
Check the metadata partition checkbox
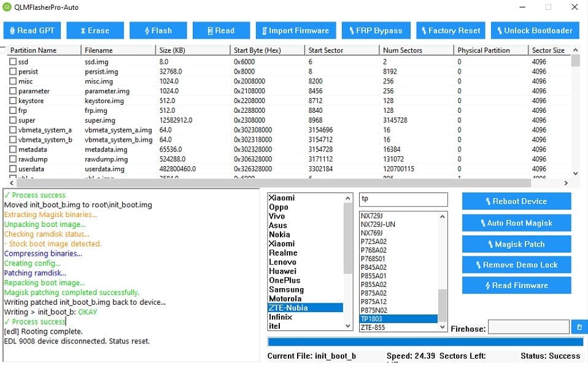click(x=13, y=150)
